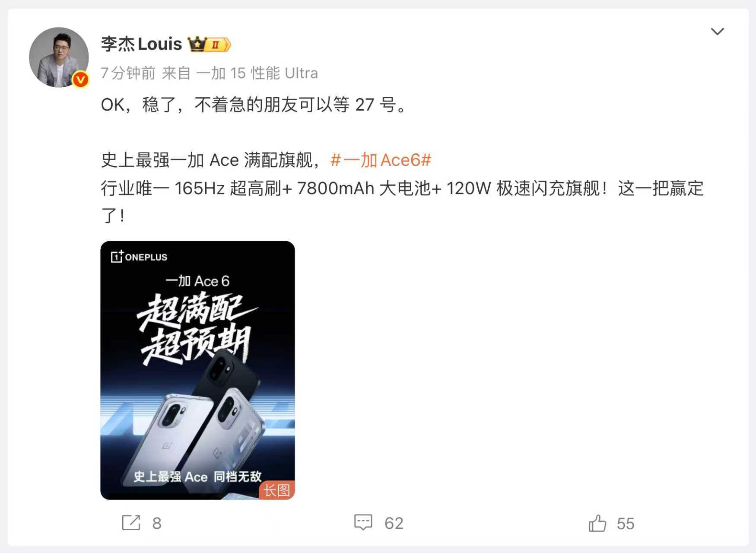Click the like count 55
This screenshot has height=553, width=756.
625,524
